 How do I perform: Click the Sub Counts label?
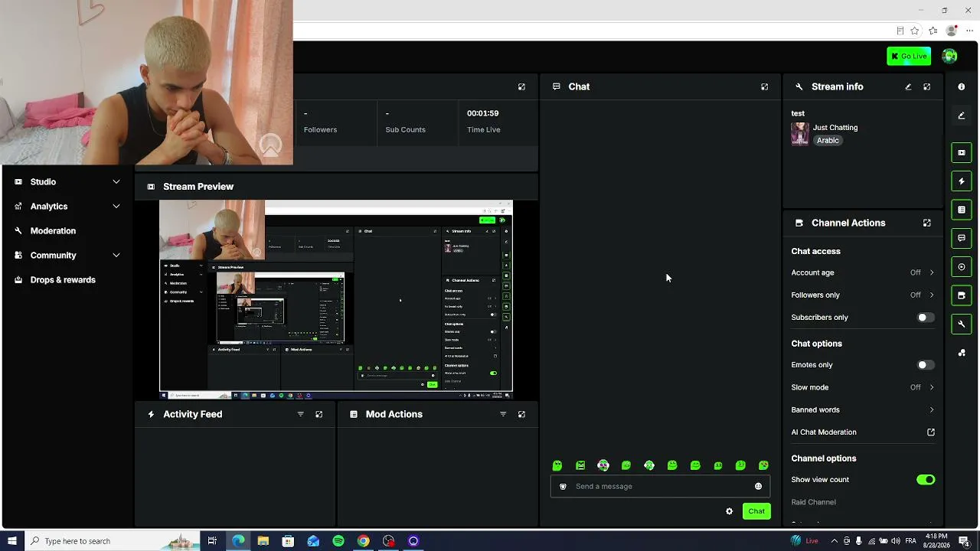405,129
